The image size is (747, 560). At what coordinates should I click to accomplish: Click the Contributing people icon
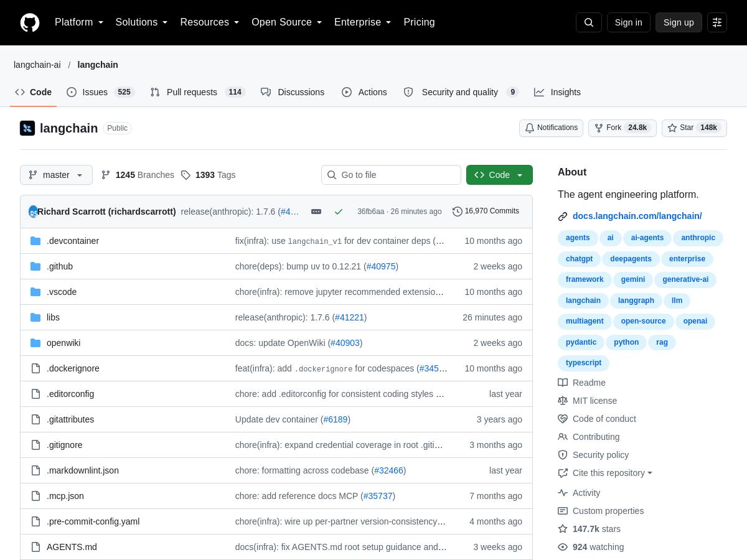[x=563, y=437]
